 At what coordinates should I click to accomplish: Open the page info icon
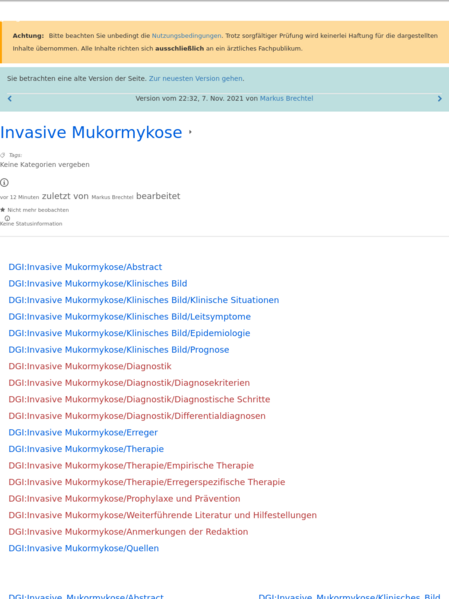[4, 183]
